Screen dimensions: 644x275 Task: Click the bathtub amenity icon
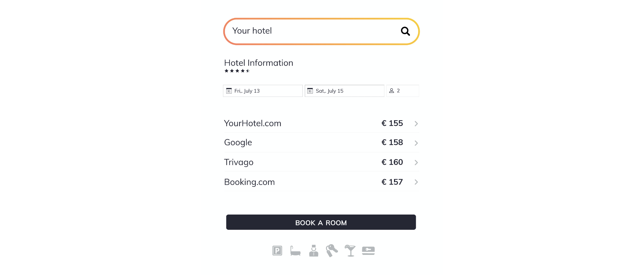tap(295, 251)
